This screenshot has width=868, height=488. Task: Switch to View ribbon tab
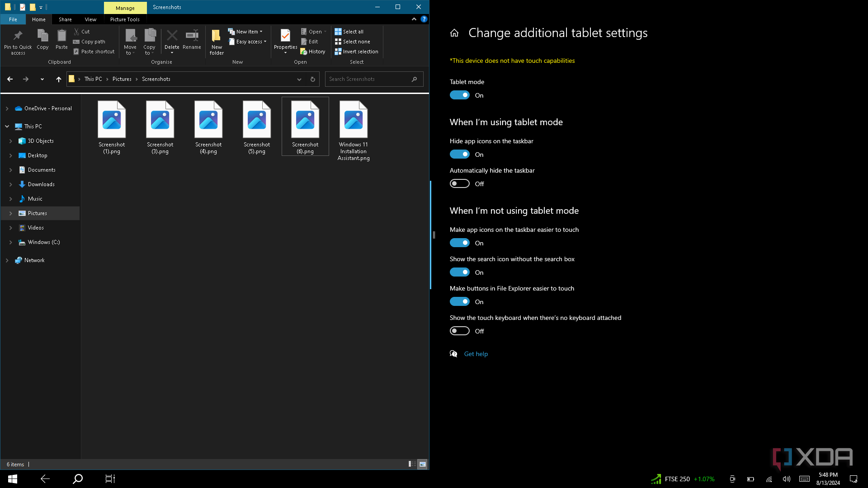[90, 19]
